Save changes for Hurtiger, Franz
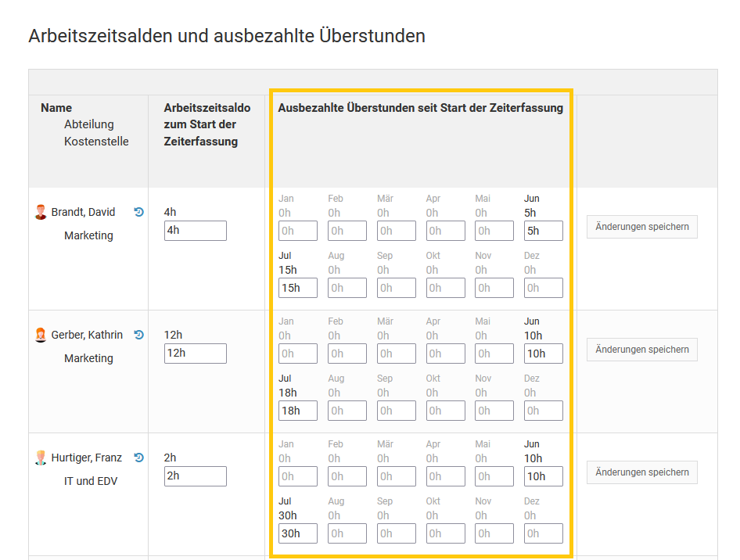 coord(641,472)
